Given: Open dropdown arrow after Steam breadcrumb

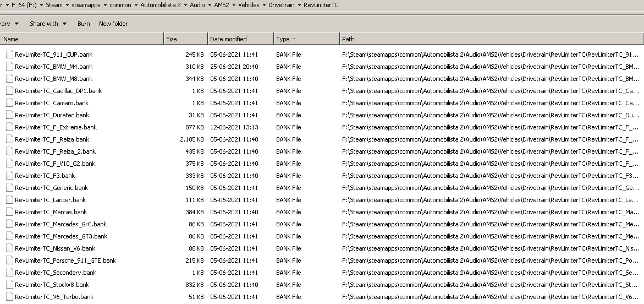Looking at the screenshot, I should pyautogui.click(x=67, y=6).
